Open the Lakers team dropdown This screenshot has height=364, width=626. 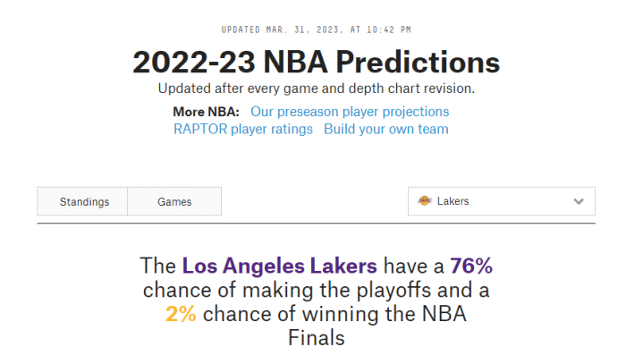501,201
